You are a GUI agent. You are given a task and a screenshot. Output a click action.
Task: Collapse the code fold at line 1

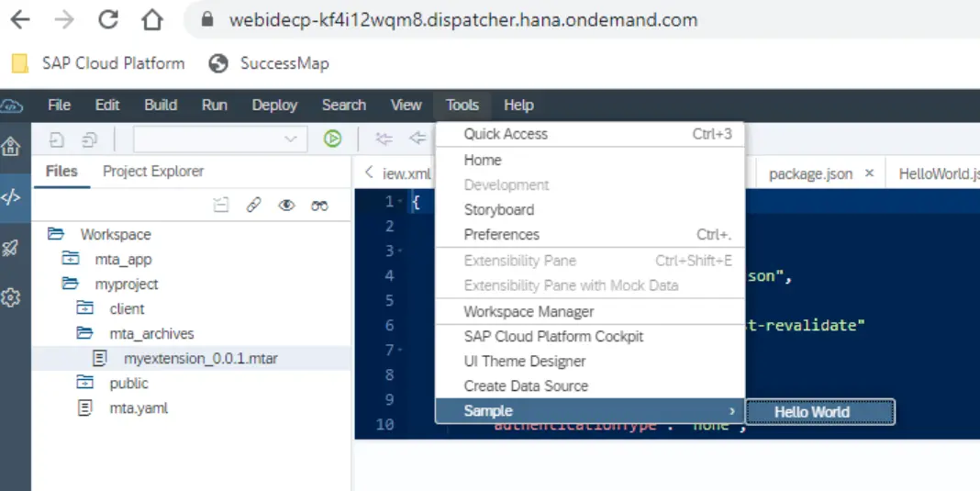(x=400, y=201)
